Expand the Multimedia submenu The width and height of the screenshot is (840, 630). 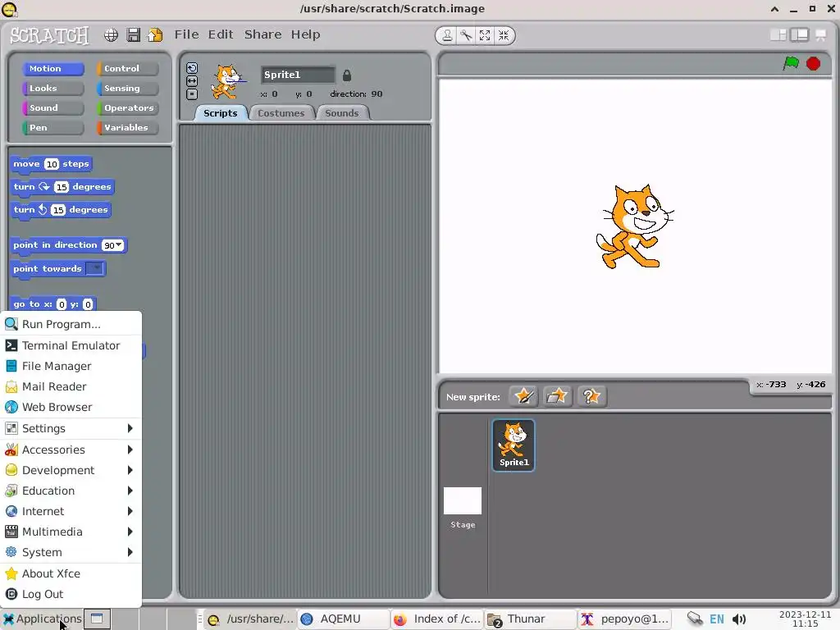tap(71, 532)
